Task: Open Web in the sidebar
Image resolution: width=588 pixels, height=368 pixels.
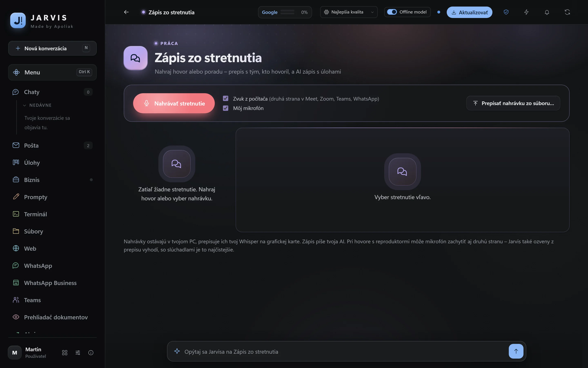Action: (x=52, y=248)
